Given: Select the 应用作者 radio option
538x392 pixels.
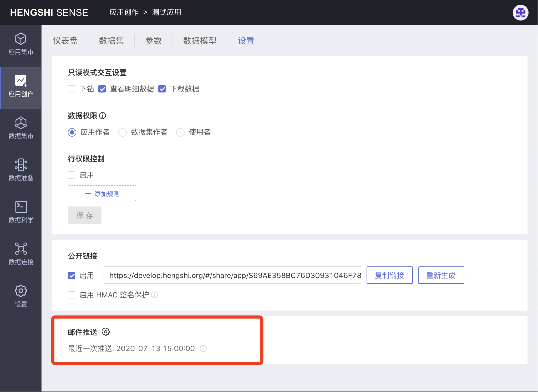Looking at the screenshot, I should 72,132.
